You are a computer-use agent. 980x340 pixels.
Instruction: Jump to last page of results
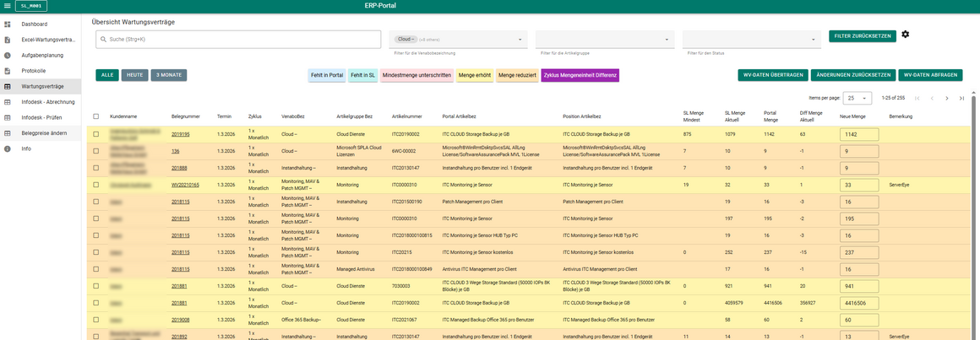[x=961, y=98]
